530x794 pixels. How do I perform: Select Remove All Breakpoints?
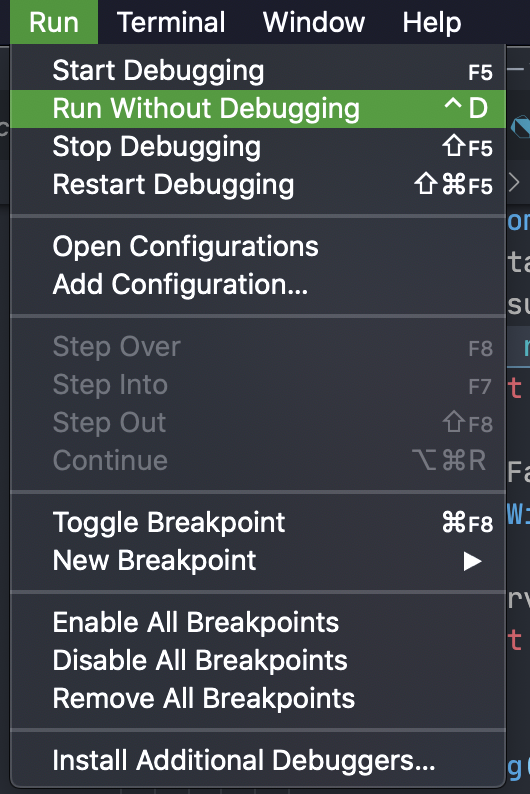[x=258, y=698]
